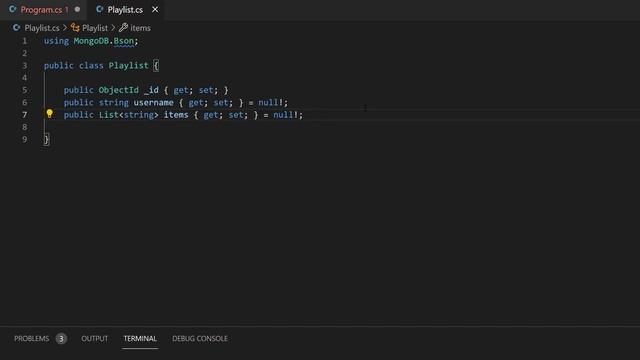
Task: Click the 'class' keyword on line 3
Action: 91,65
